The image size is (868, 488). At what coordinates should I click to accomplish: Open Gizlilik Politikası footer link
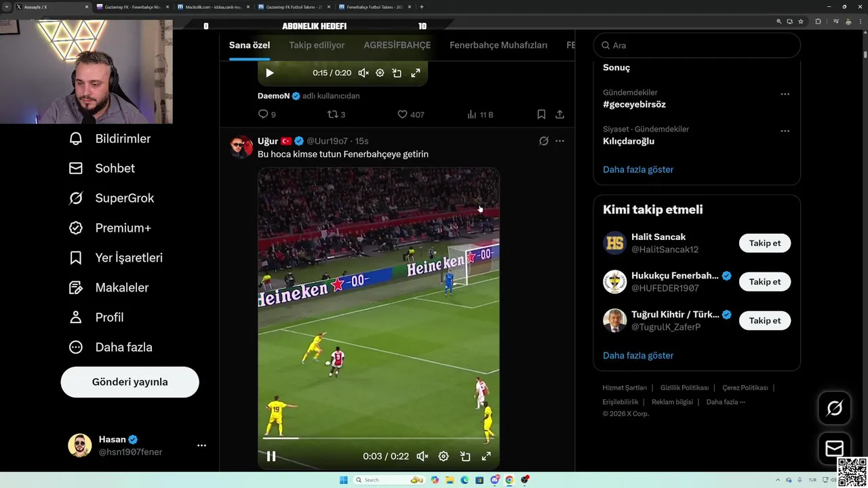[x=684, y=388]
